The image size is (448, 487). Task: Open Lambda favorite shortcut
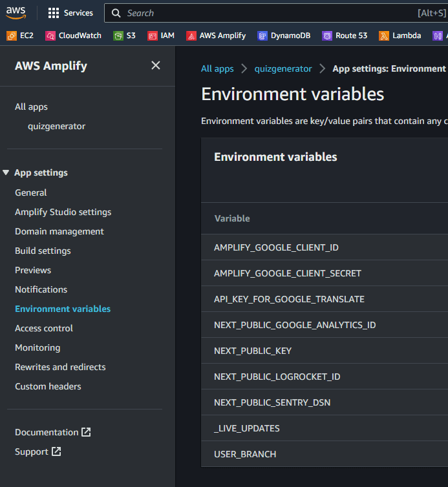click(400, 36)
